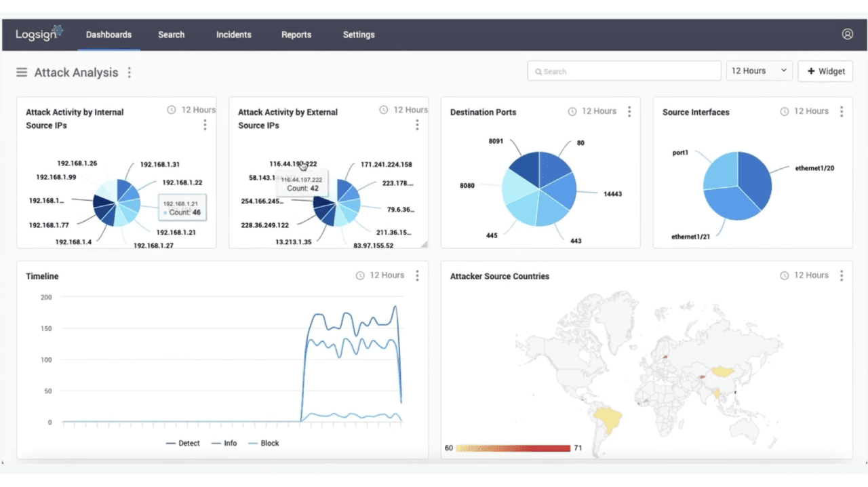Screen dimensions: 868x487
Task: Select the port1 interface label
Action: [680, 153]
